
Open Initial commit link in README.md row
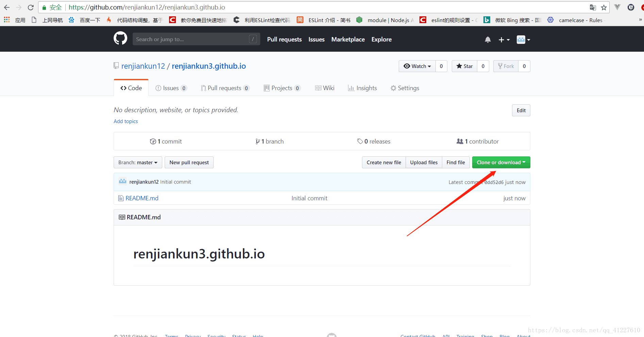coord(309,198)
